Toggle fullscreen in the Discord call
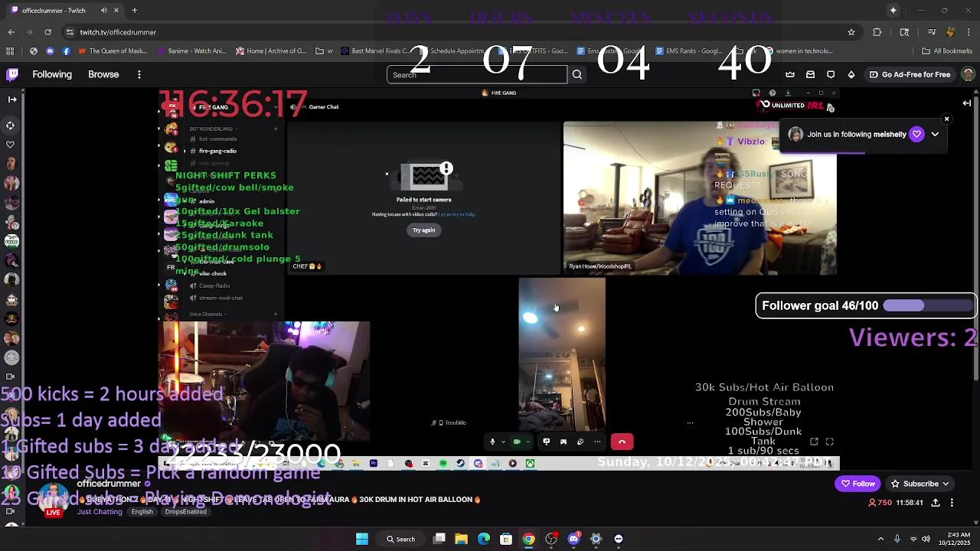This screenshot has width=980, height=551. pyautogui.click(x=829, y=442)
